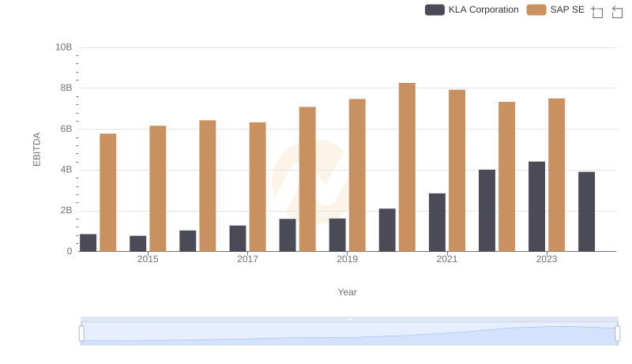
Task: Click the tallest SAP SE bar for 2020
Action: pos(407,167)
